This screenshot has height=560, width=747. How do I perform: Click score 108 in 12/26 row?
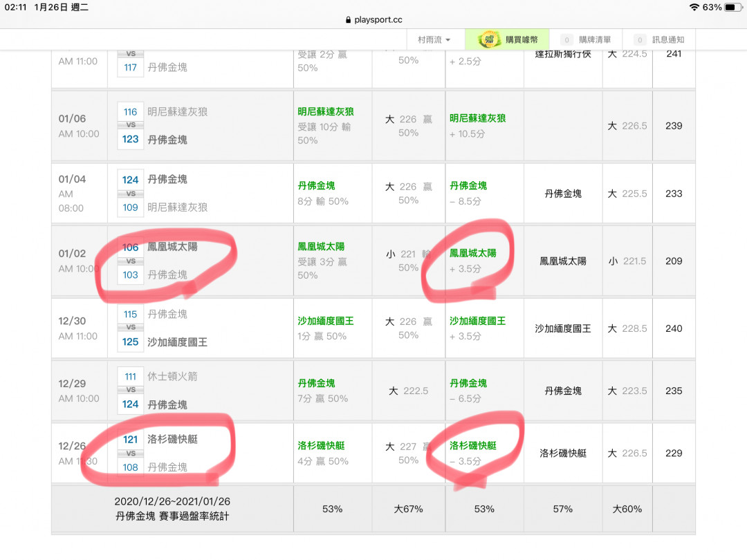coord(131,467)
